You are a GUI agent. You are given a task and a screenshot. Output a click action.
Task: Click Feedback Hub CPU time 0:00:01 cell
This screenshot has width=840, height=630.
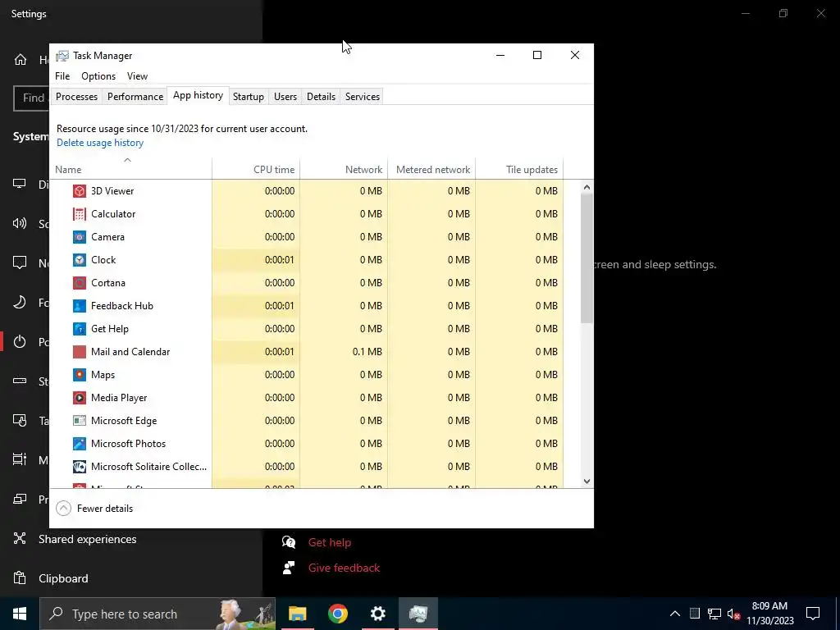click(256, 306)
